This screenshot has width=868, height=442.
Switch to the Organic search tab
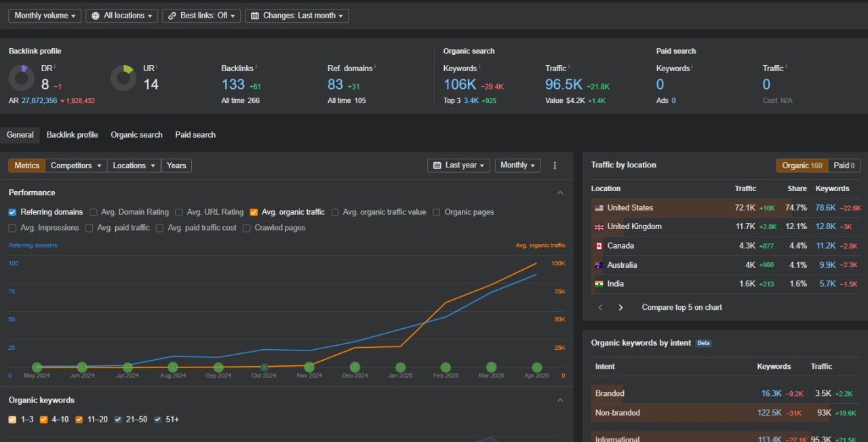[136, 135]
